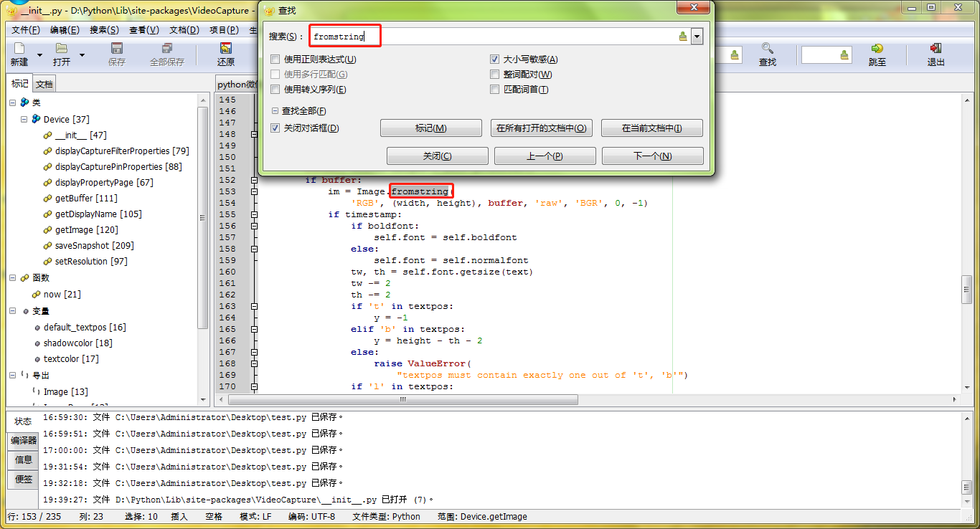Enable 使用转义序列 checkbox
Screen dimensions: 980x529
click(275, 90)
